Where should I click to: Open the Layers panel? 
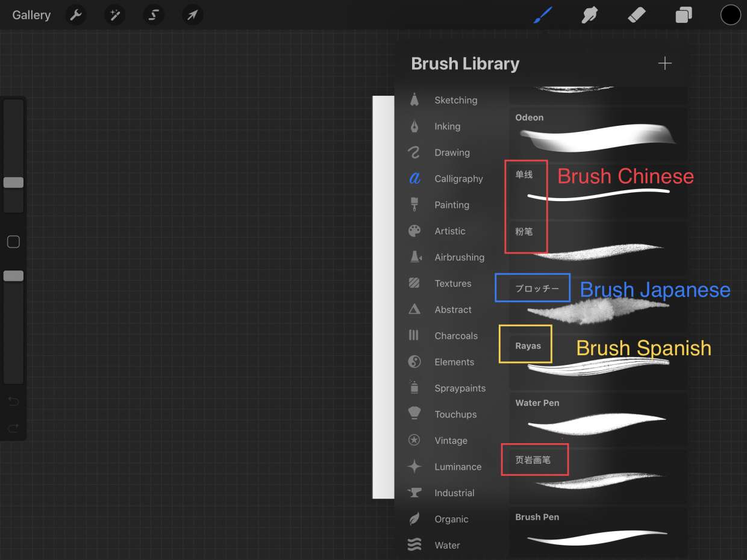(683, 15)
